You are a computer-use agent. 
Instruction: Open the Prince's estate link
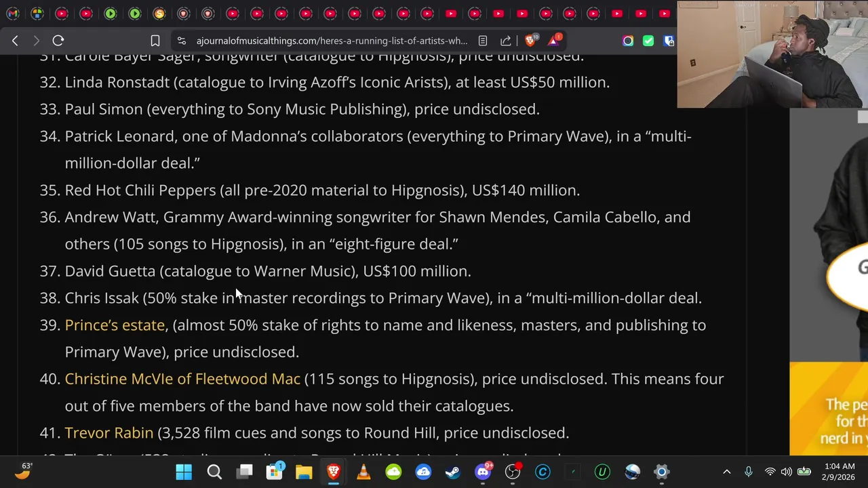tap(115, 325)
